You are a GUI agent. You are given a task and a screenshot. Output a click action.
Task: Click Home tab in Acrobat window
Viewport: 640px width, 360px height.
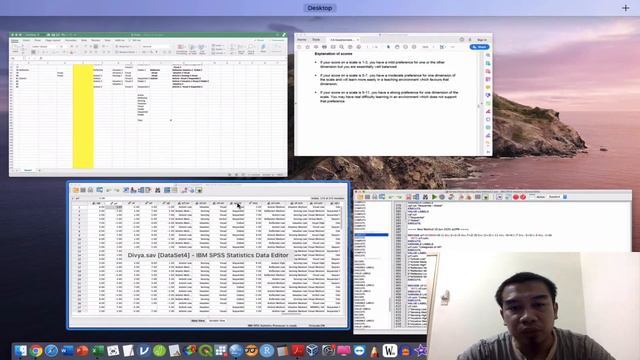click(x=302, y=40)
